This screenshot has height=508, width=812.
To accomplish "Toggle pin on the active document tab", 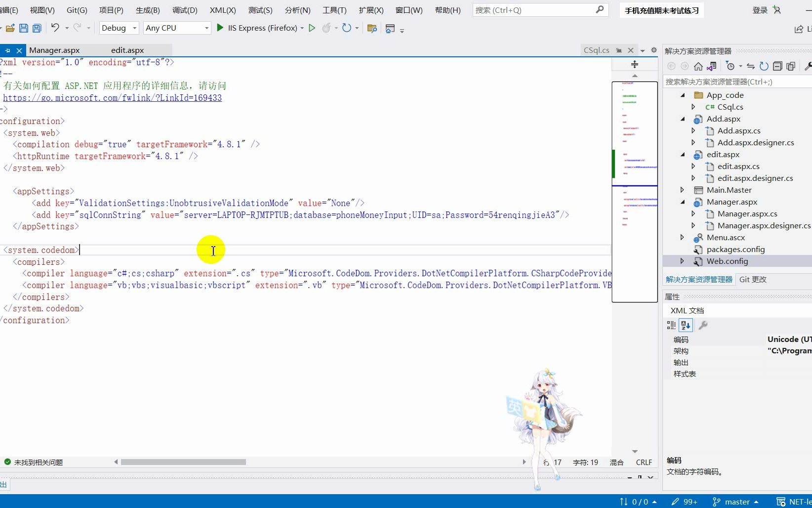I will [7, 50].
